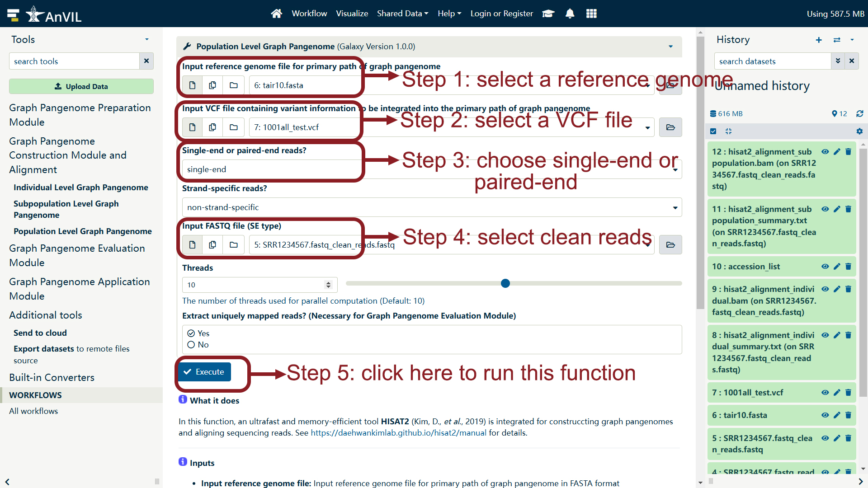The width and height of the screenshot is (868, 488).
Task: Select No for extract uniquely mapped reads
Action: tap(191, 345)
